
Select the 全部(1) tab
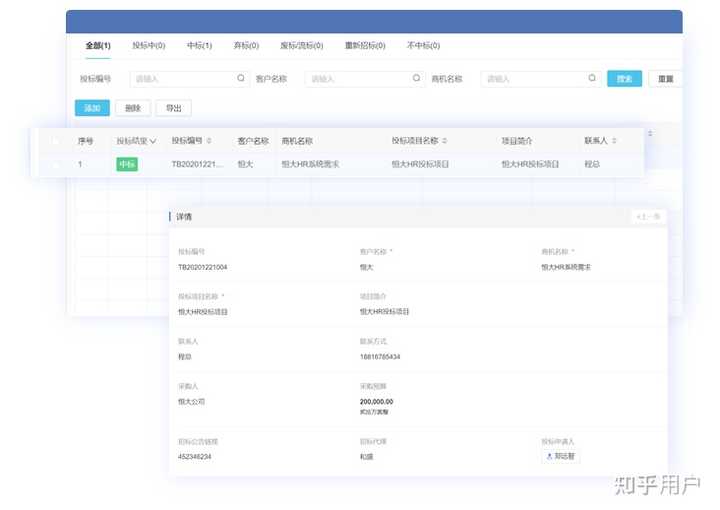point(98,45)
